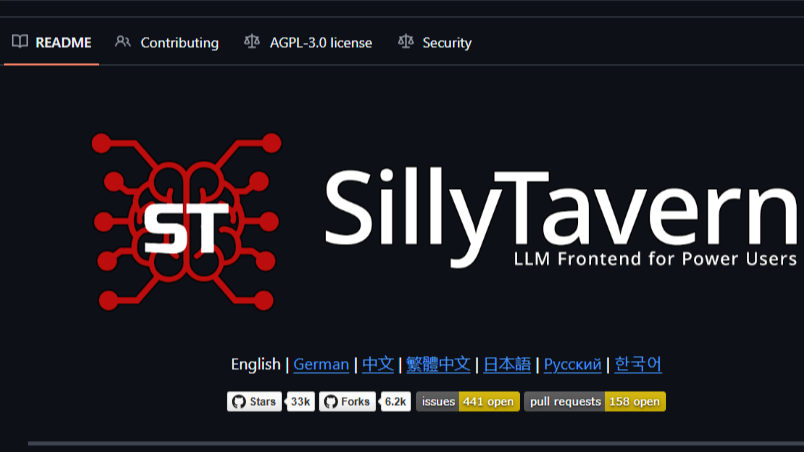Open the 中文 translation link
804x452 pixels.
tap(378, 364)
